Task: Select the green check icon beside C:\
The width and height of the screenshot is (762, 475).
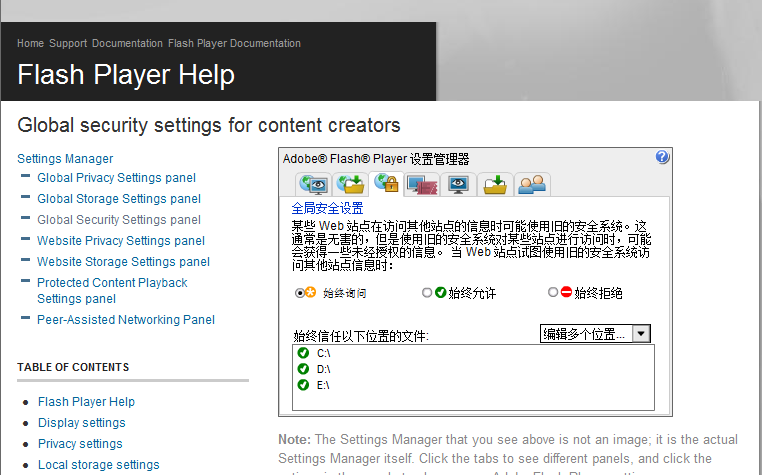Action: pyautogui.click(x=303, y=352)
